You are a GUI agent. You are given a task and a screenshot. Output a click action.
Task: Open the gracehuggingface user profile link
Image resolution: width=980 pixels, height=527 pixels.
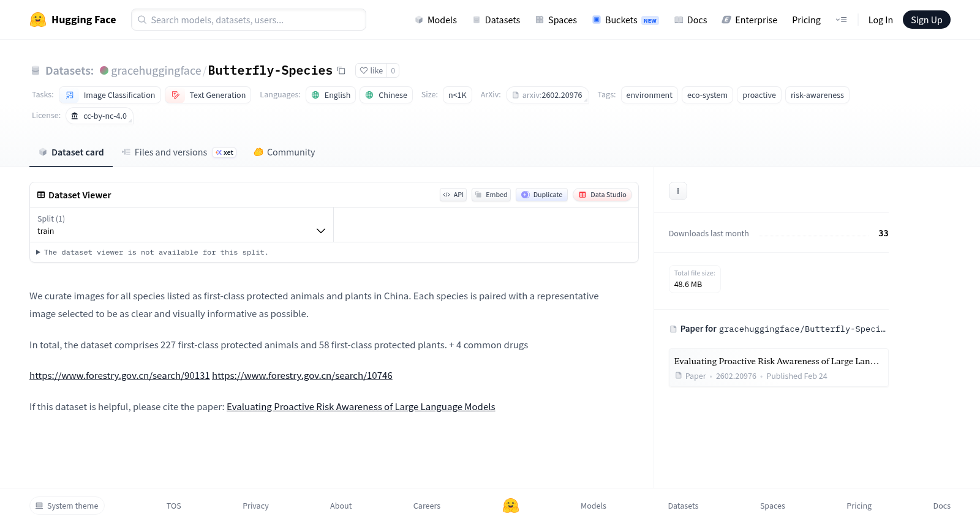coord(156,70)
